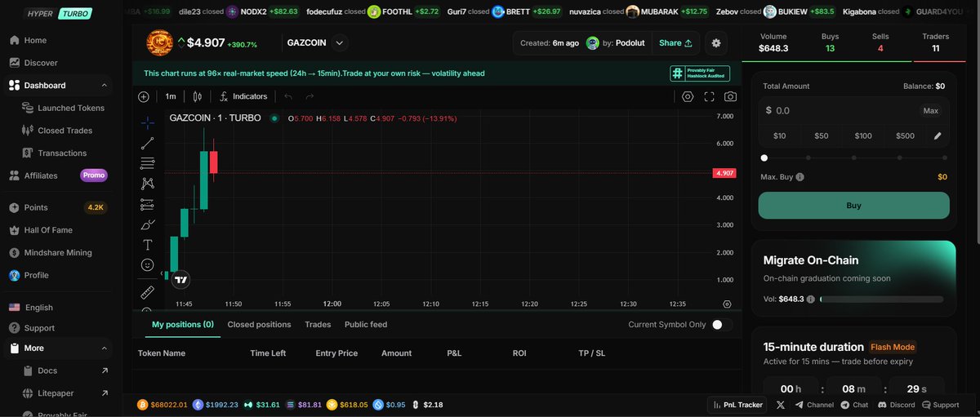Open the horizontal lines tool group
The height and width of the screenshot is (417, 980).
[x=147, y=163]
